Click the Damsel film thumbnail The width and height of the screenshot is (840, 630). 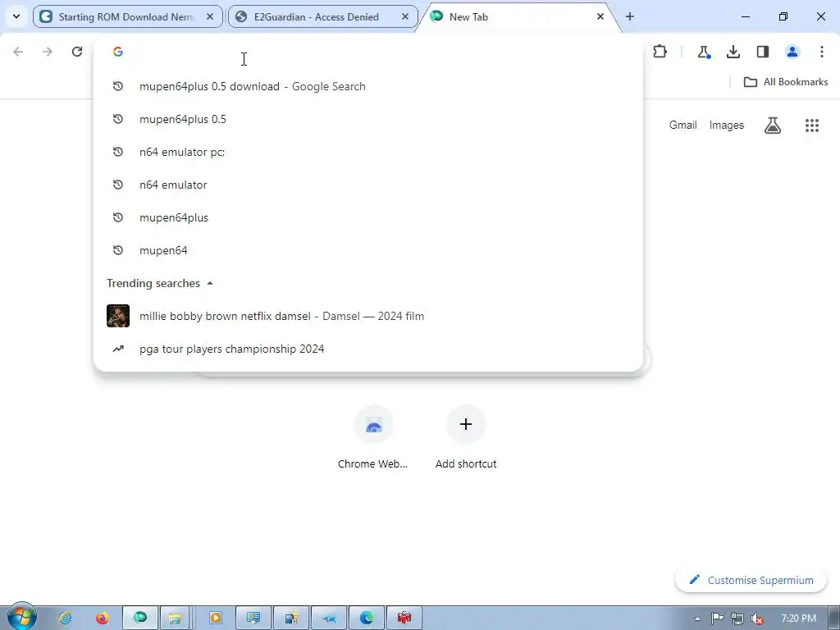(118, 316)
